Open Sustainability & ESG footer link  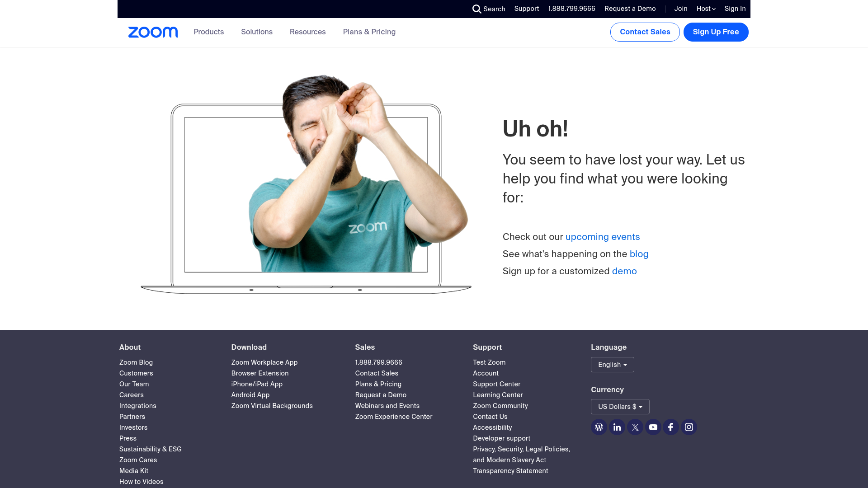pyautogui.click(x=151, y=449)
